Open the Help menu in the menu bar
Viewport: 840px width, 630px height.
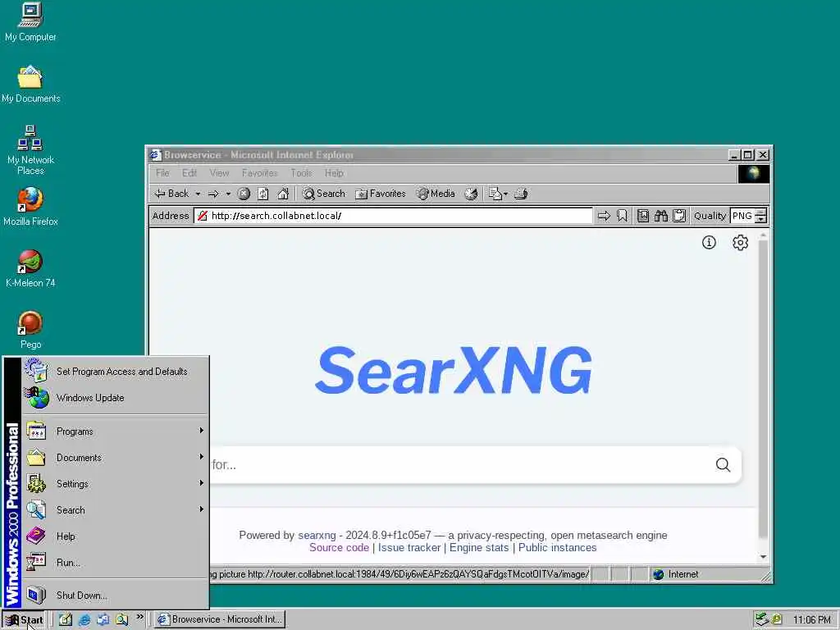tap(334, 173)
